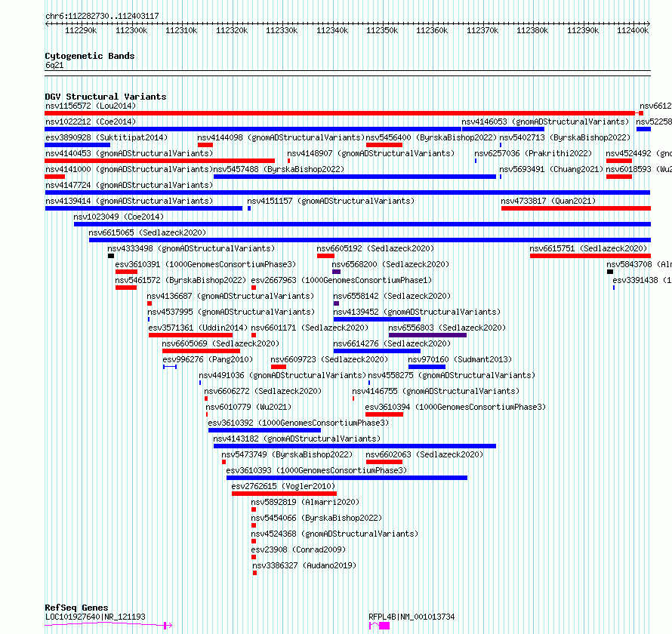
Task: Click nsv4144098 gnomADStructuralVariants label
Action: [x=281, y=137]
